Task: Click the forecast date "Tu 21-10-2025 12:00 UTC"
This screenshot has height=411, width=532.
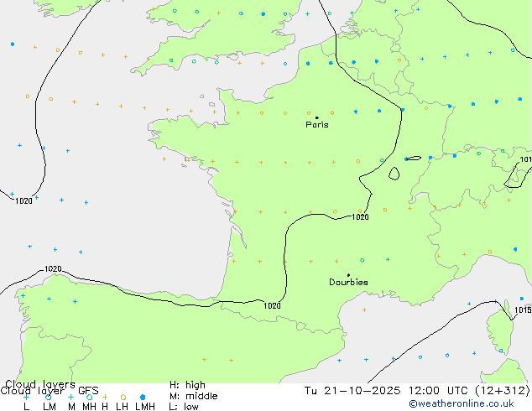Action: tap(387, 391)
